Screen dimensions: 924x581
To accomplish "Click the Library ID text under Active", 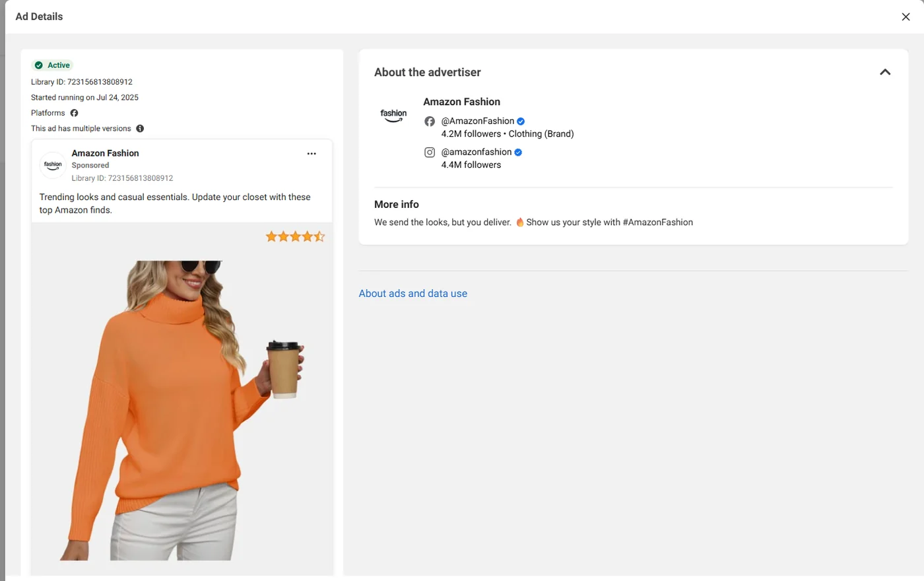I will click(x=82, y=82).
